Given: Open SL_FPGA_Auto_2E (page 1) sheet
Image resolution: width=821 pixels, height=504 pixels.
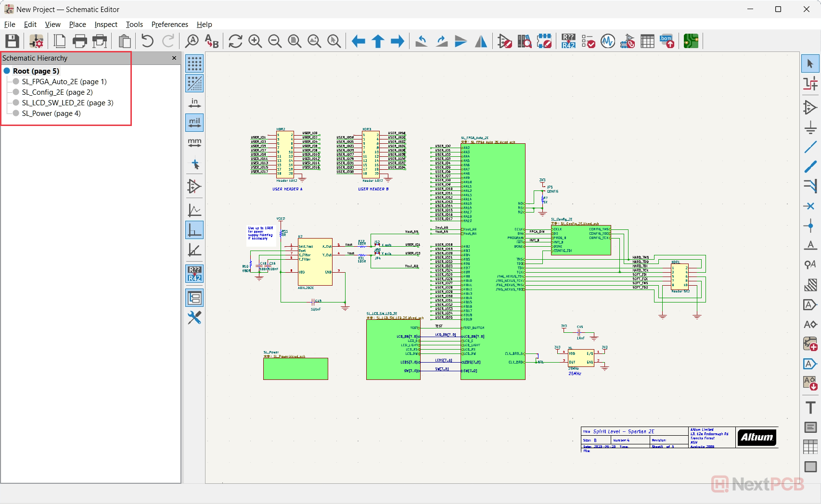Looking at the screenshot, I should click(x=64, y=82).
